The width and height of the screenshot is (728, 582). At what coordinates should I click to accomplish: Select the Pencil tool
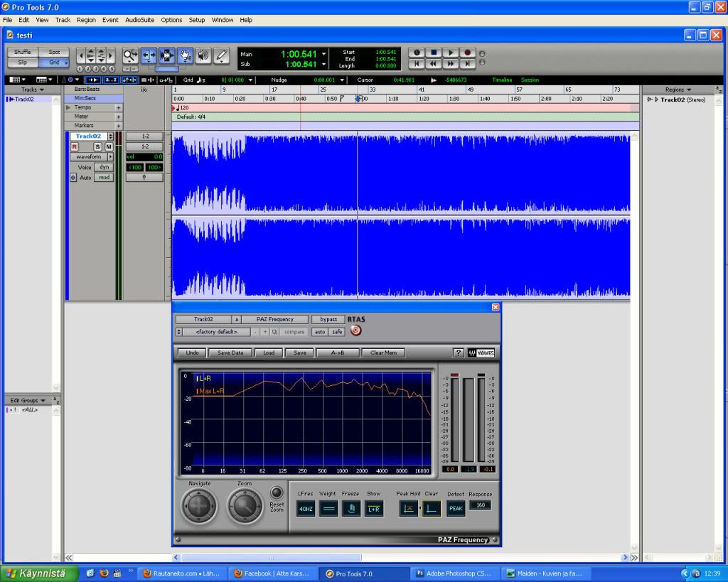click(x=222, y=55)
